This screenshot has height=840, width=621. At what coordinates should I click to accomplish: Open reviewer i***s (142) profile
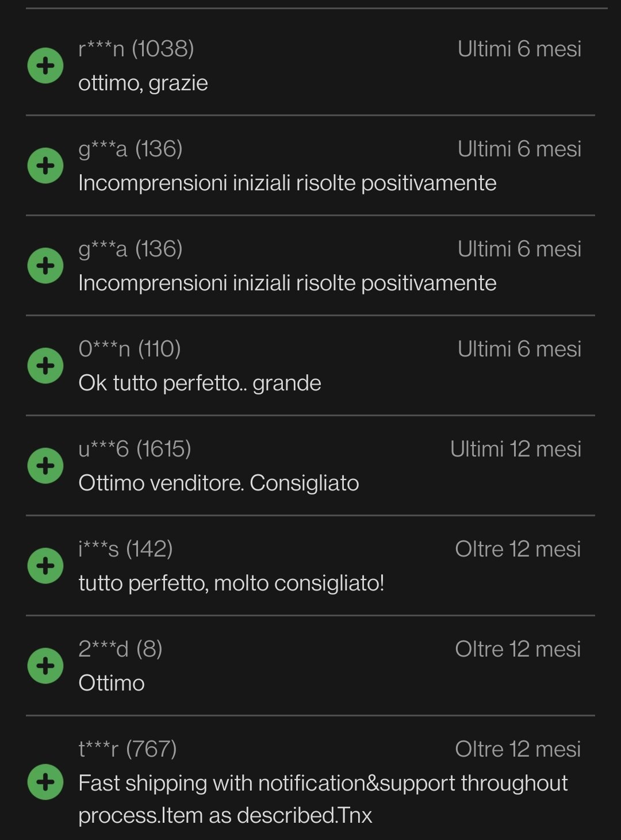click(126, 549)
